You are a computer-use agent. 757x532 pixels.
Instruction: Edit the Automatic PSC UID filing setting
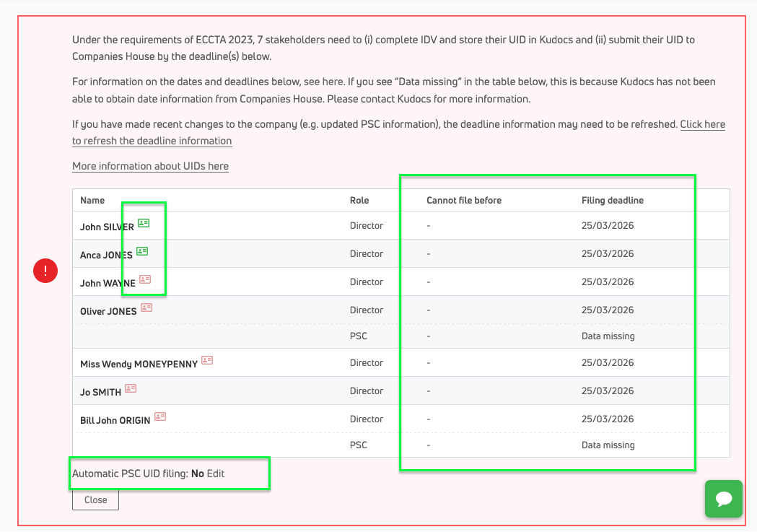216,474
